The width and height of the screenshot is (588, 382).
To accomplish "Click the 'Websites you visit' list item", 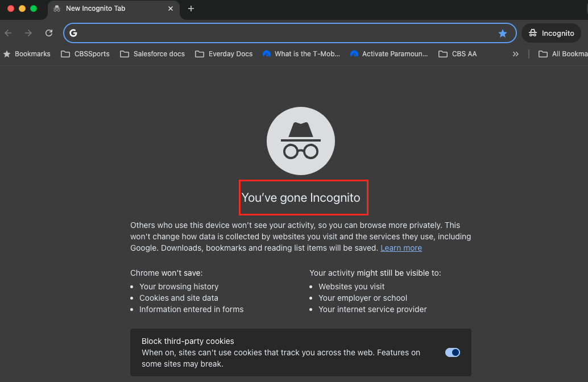I will (x=351, y=286).
